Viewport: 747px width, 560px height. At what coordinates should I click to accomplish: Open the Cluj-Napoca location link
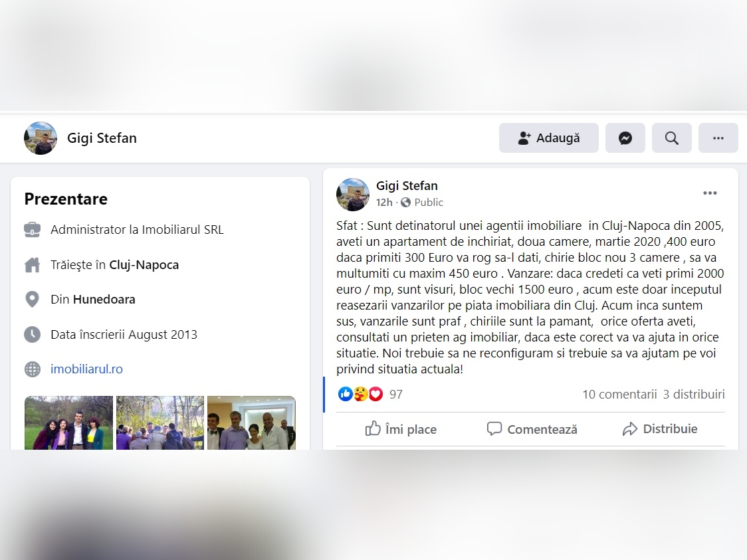click(x=144, y=265)
